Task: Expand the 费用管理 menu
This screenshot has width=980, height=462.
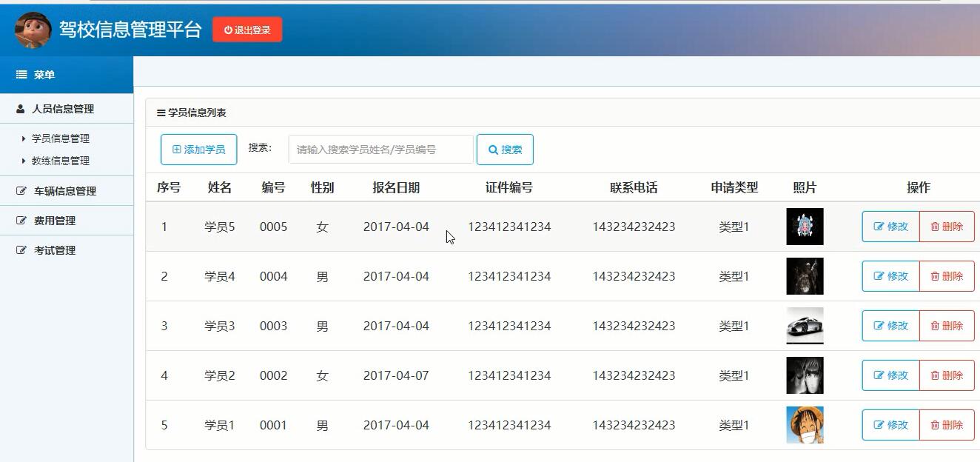Action: tap(54, 221)
